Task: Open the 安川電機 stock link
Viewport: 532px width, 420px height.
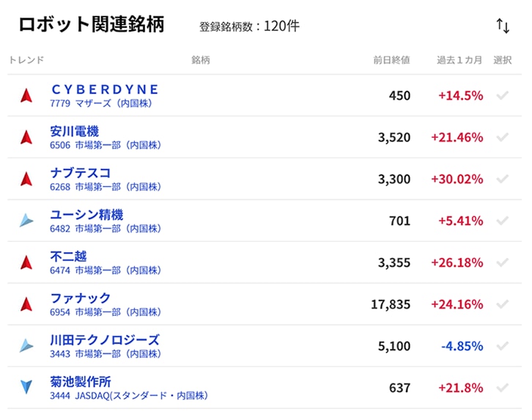Action: coord(74,132)
